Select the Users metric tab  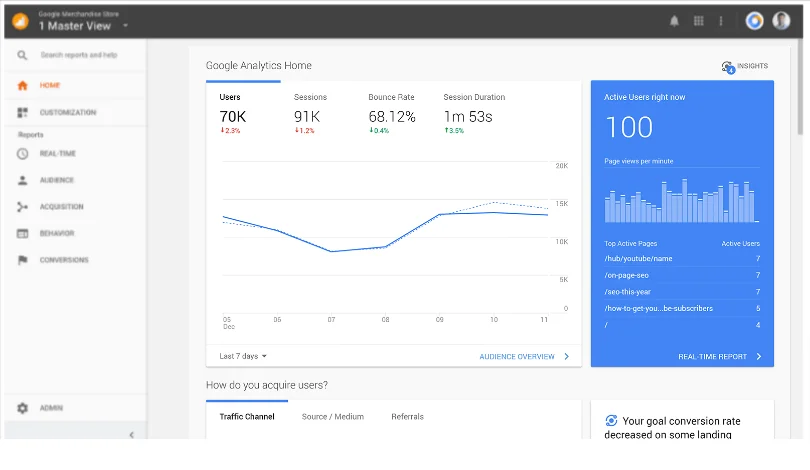coord(243,114)
